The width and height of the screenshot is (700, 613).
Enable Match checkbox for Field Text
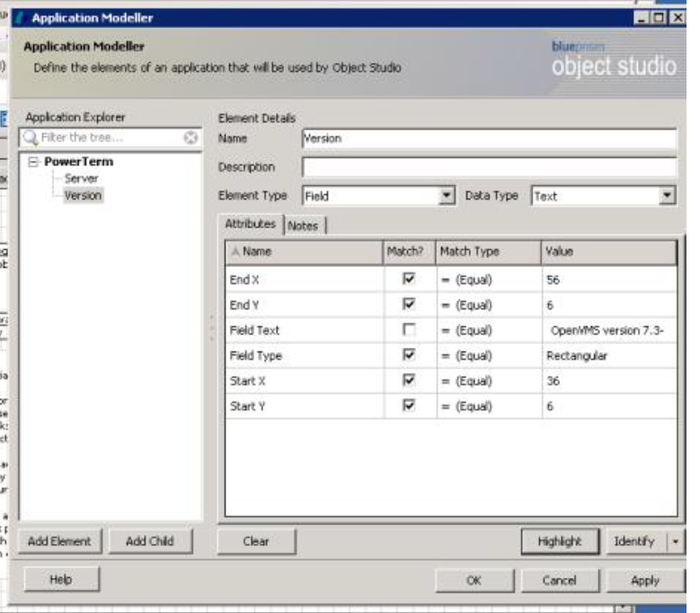(409, 330)
